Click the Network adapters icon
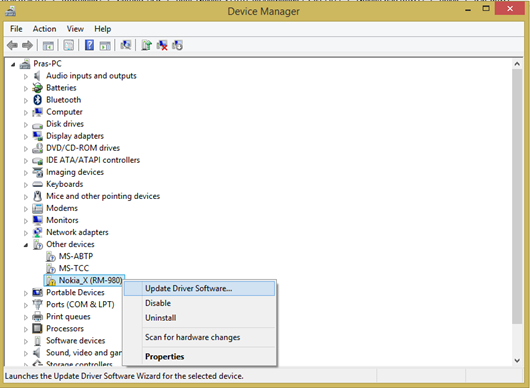530x388 pixels. (x=37, y=232)
